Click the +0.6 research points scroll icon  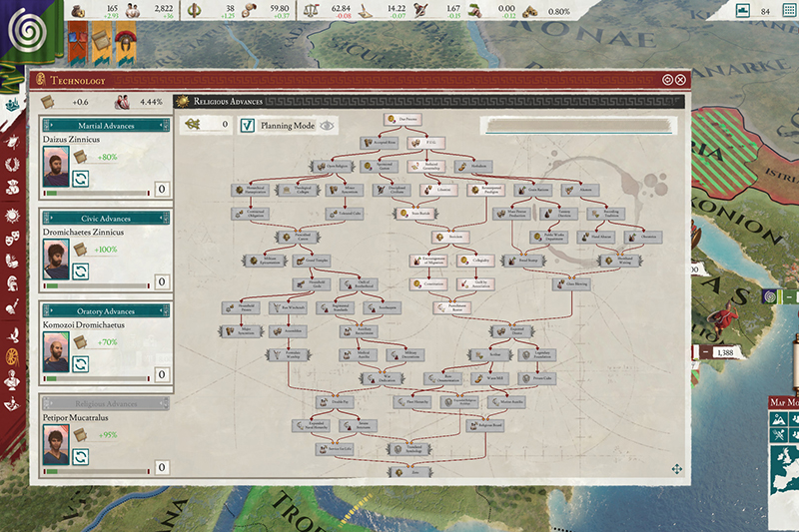47,102
